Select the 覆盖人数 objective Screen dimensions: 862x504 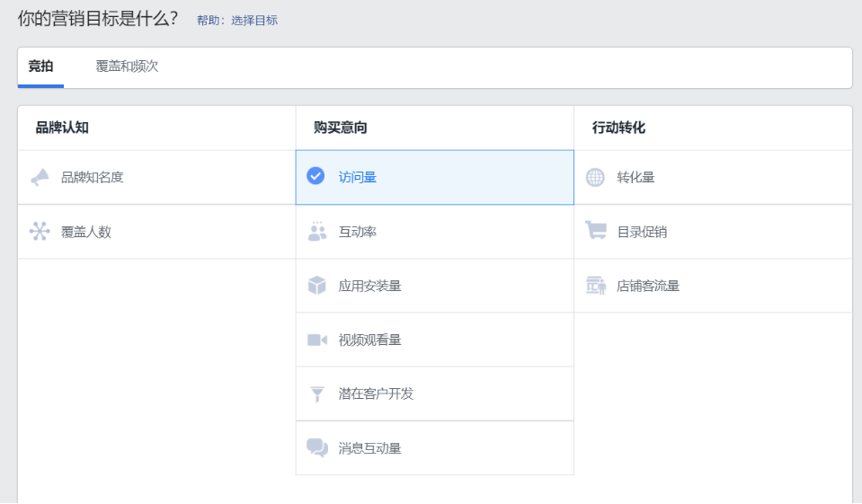(x=156, y=232)
